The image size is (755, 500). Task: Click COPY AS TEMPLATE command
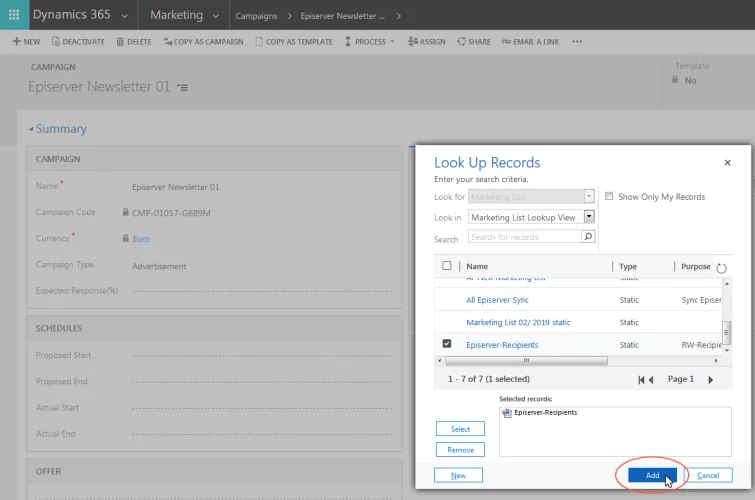(x=294, y=42)
